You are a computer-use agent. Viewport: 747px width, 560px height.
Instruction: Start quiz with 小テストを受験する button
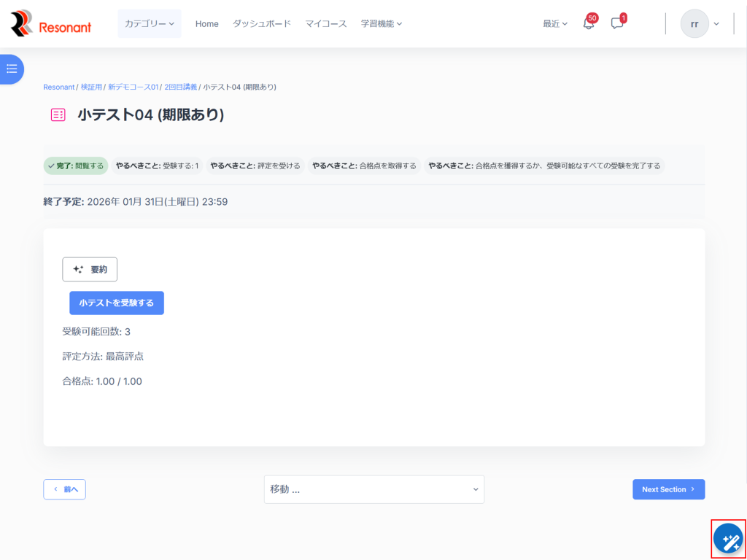coord(117,303)
